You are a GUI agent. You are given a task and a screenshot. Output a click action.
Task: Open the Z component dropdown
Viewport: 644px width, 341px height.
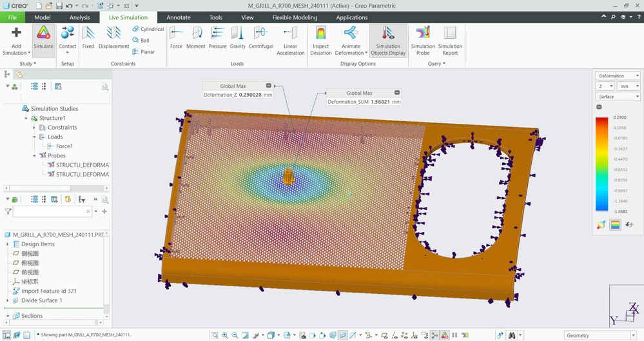point(605,86)
